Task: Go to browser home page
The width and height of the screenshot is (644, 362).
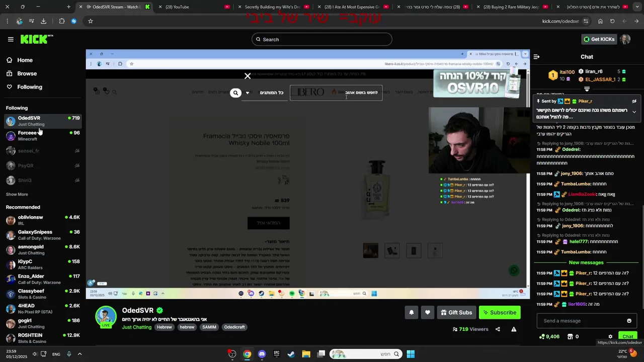Action: (600, 21)
